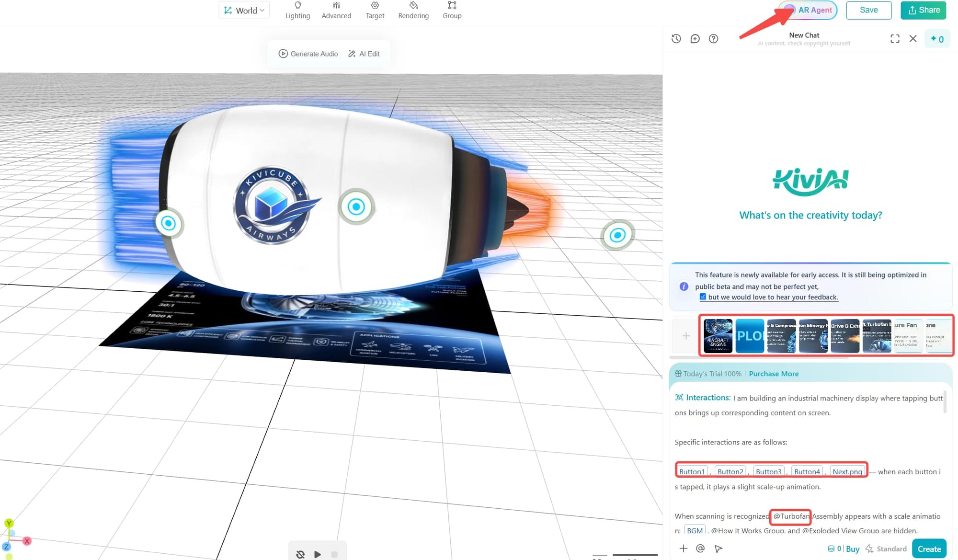Select the dark Turbofan slide thumbnail
This screenshot has height=560, width=958.
point(877,336)
